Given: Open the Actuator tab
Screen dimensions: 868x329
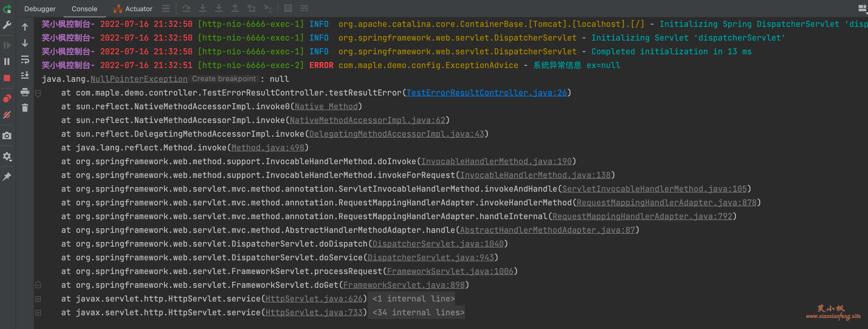Looking at the screenshot, I should pos(133,9).
